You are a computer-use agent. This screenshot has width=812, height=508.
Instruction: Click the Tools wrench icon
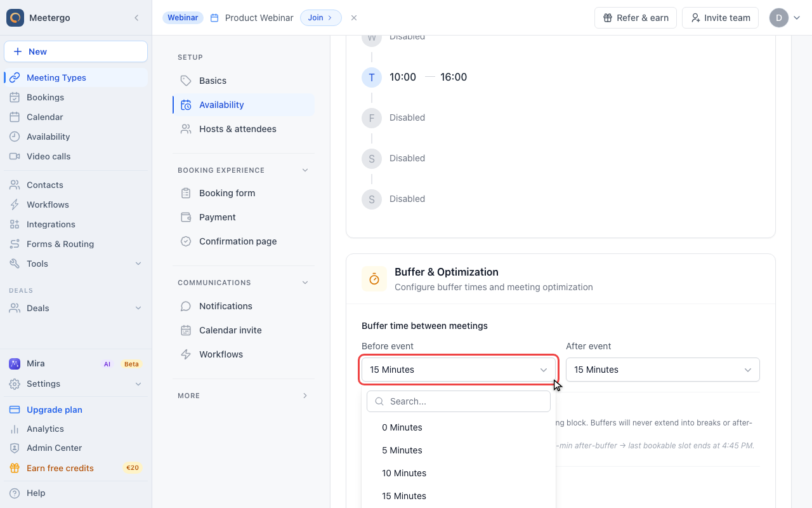point(15,264)
